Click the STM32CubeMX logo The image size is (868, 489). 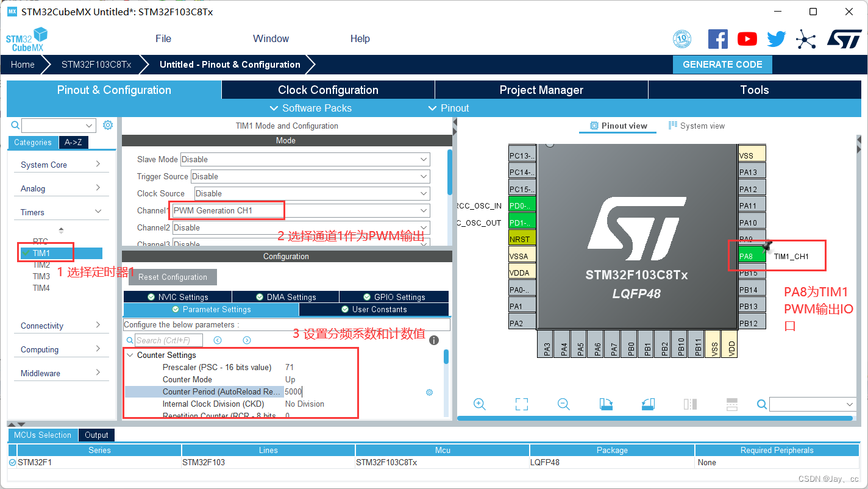click(x=26, y=39)
